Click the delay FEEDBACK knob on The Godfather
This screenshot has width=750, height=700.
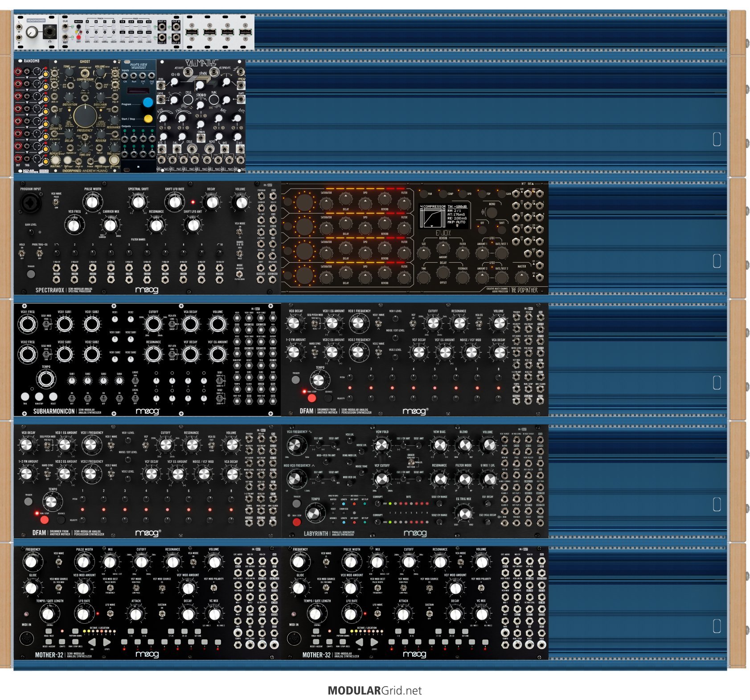463,278
